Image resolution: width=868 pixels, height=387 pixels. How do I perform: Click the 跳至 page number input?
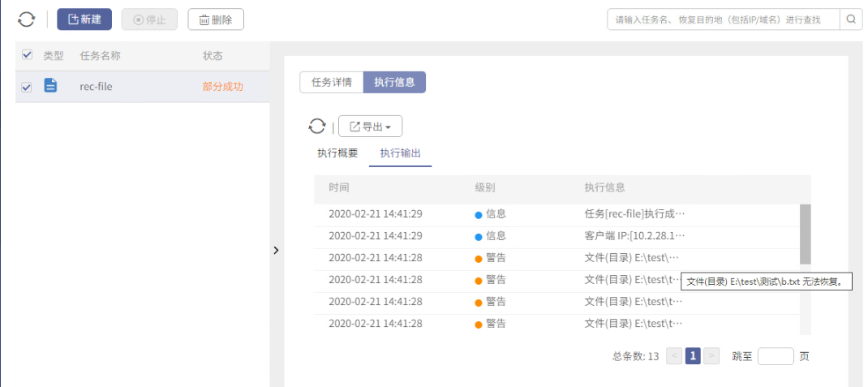[x=776, y=356]
